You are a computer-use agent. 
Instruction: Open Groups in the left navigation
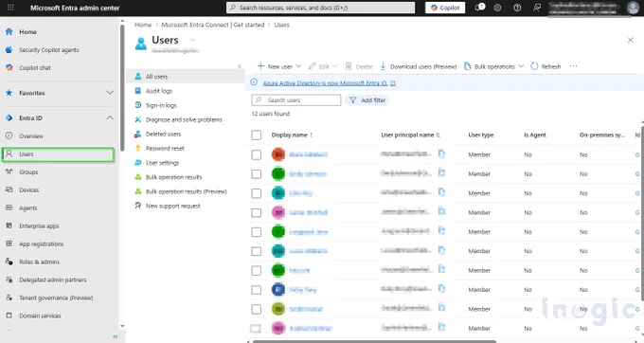coord(28,172)
